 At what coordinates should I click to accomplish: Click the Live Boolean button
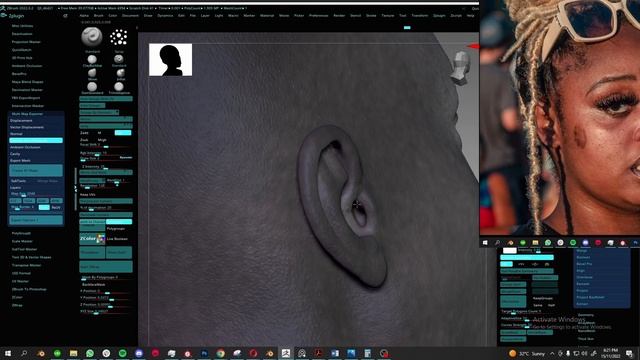click(118, 239)
